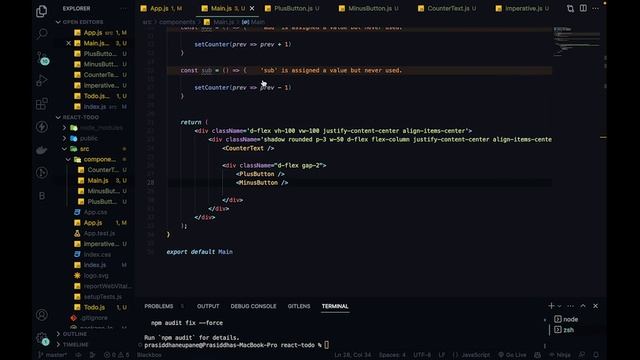Select the zsh terminal session

564,330
